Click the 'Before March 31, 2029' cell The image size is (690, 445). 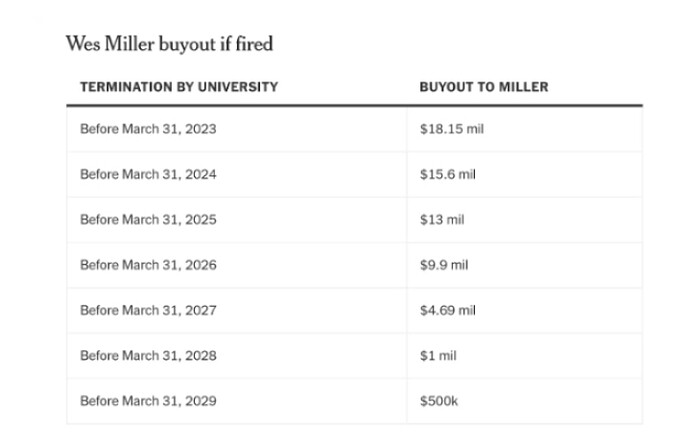(148, 401)
